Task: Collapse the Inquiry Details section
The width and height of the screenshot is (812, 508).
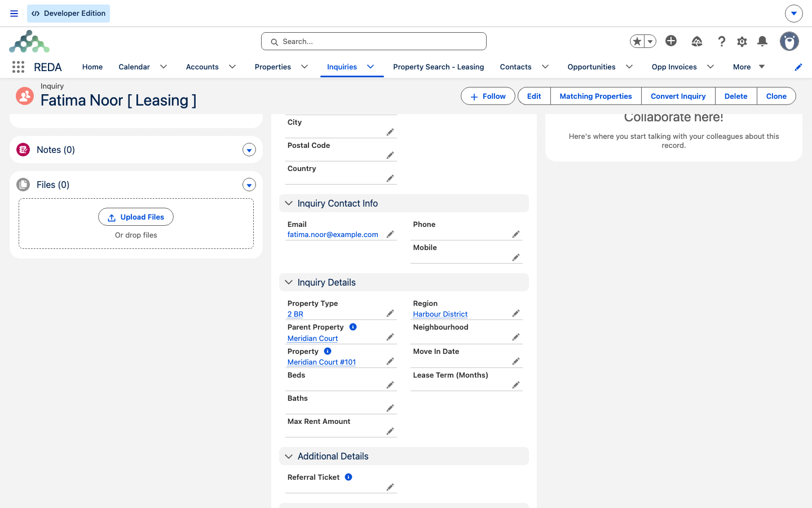Action: coord(289,282)
